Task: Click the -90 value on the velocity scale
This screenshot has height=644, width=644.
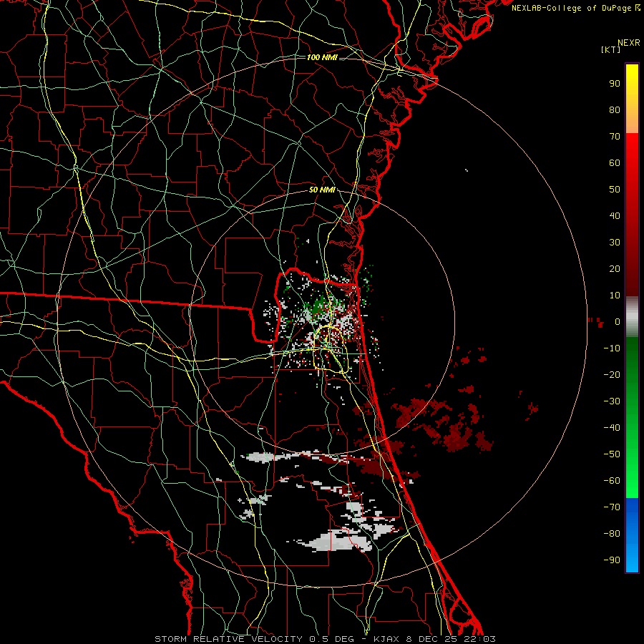Action: coord(612,560)
